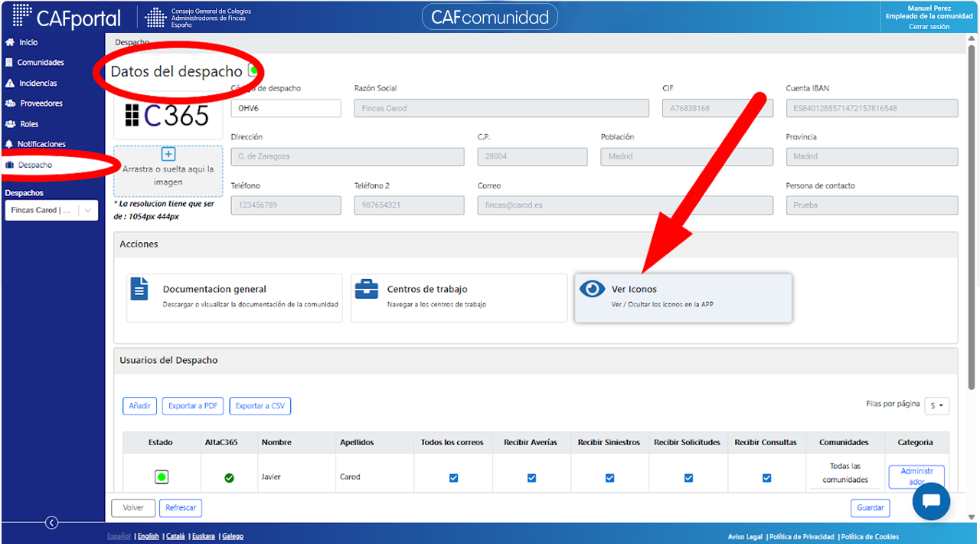Screen dimensions: 980x544
Task: Open the Filas por página dropdown
Action: pos(936,405)
